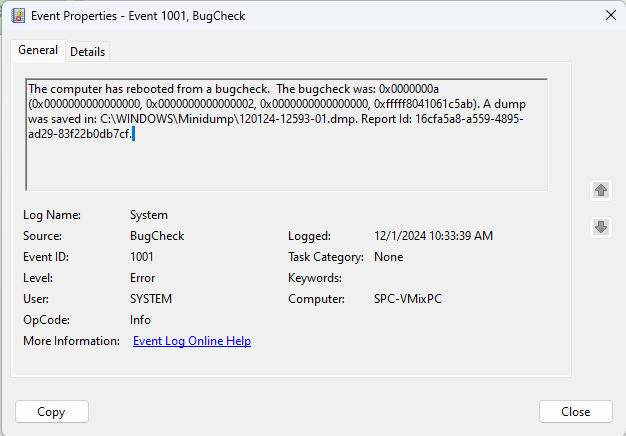This screenshot has width=626, height=436.
Task: Click the Task Category: label
Action: tap(326, 257)
